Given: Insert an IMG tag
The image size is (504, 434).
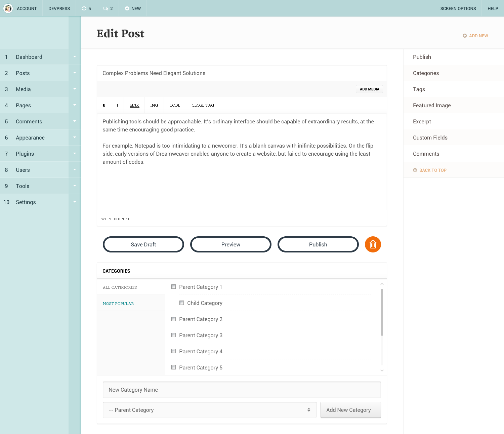Looking at the screenshot, I should 154,105.
